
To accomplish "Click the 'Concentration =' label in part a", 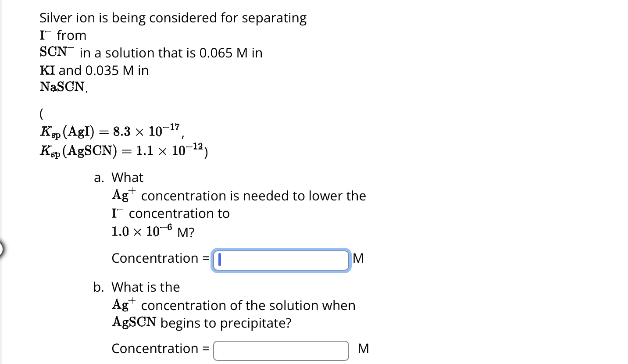I will pyautogui.click(x=159, y=258).
